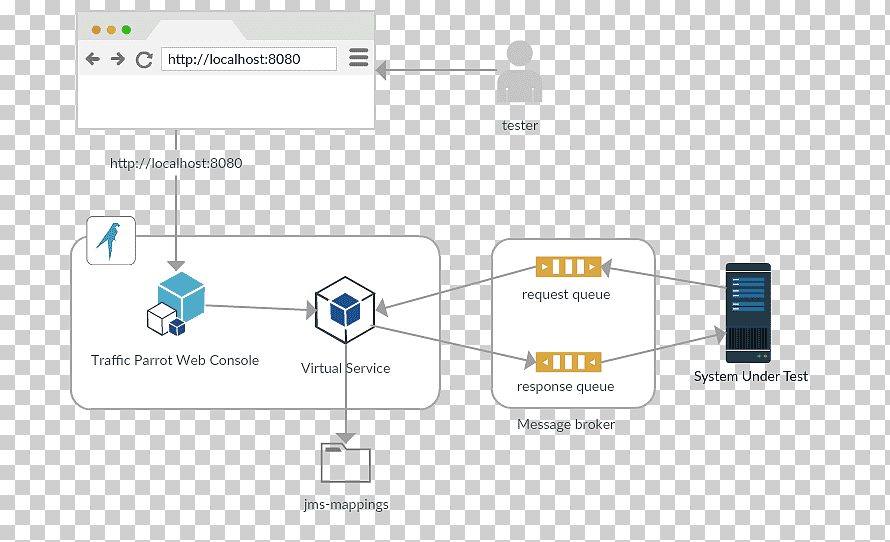890x542 pixels.
Task: Select the System Under Test server icon
Action: tap(748, 313)
